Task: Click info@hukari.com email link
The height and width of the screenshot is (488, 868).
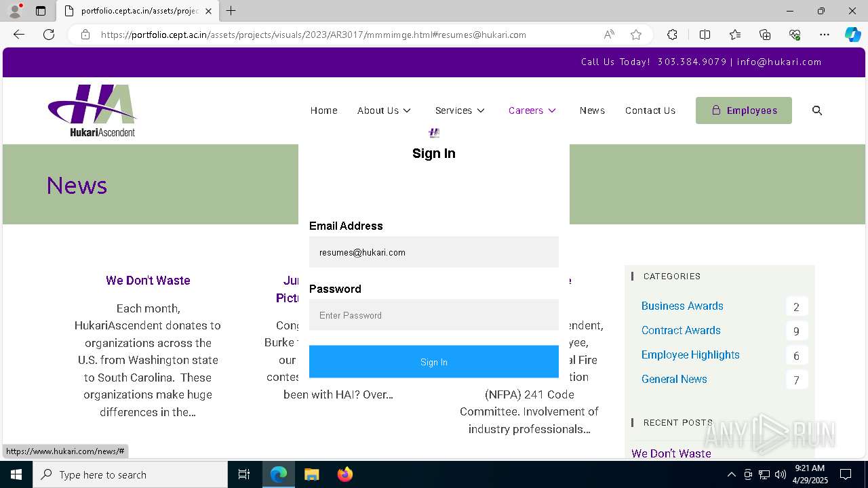Action: click(x=779, y=62)
